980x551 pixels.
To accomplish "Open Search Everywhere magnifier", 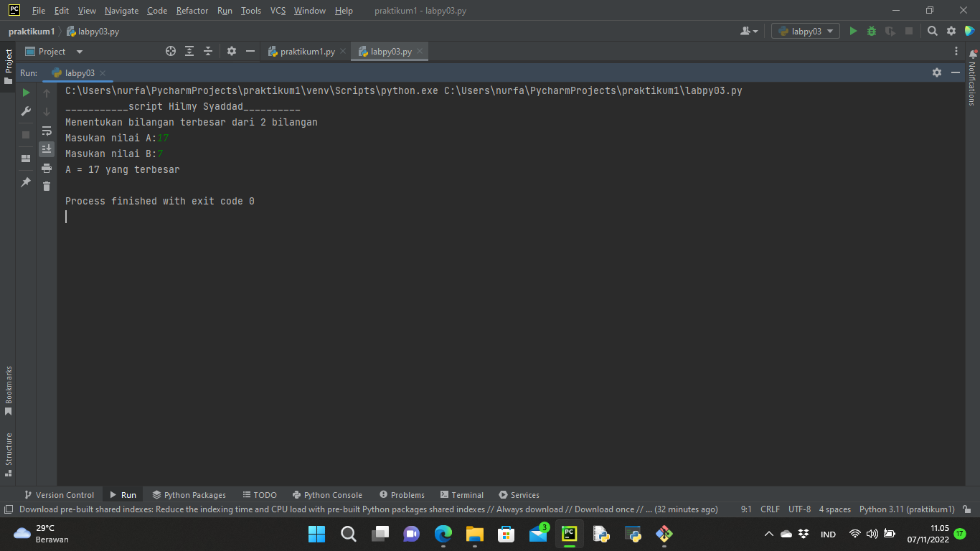I will 932,32.
